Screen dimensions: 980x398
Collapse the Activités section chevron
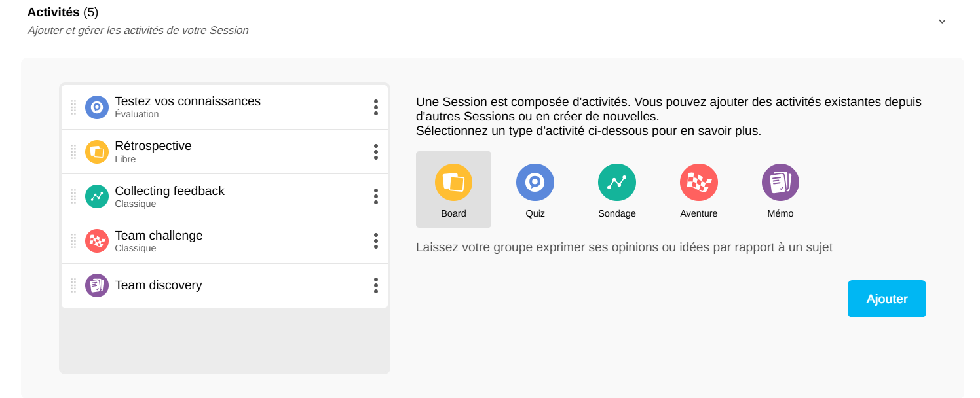coord(942,21)
